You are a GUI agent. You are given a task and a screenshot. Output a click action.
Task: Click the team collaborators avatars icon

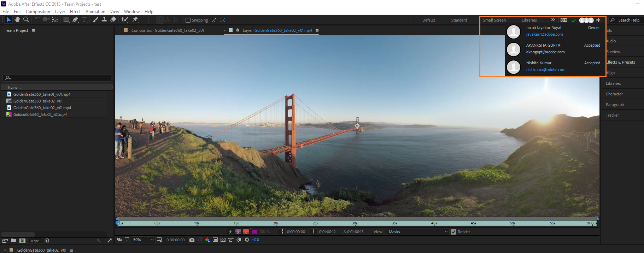click(x=586, y=20)
